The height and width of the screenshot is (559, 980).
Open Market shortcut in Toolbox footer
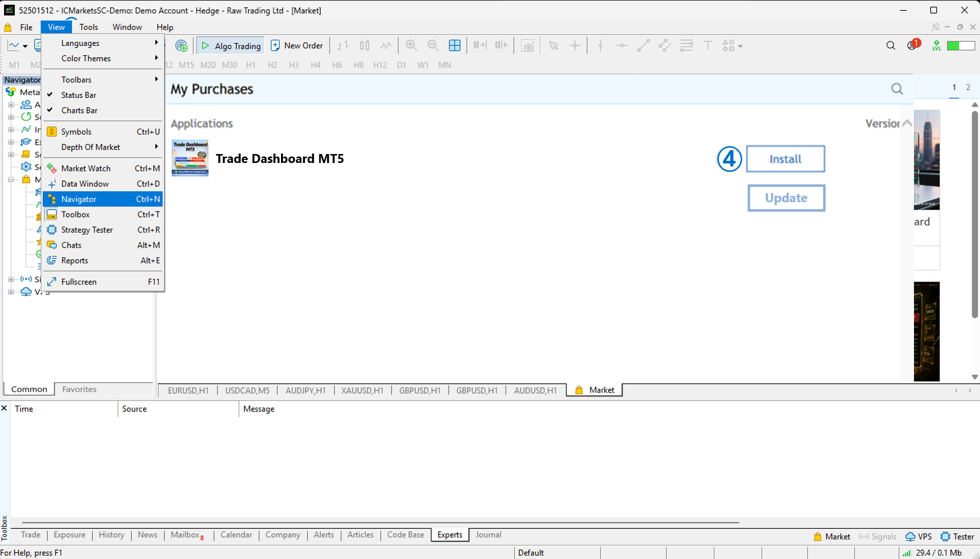pyautogui.click(x=832, y=537)
